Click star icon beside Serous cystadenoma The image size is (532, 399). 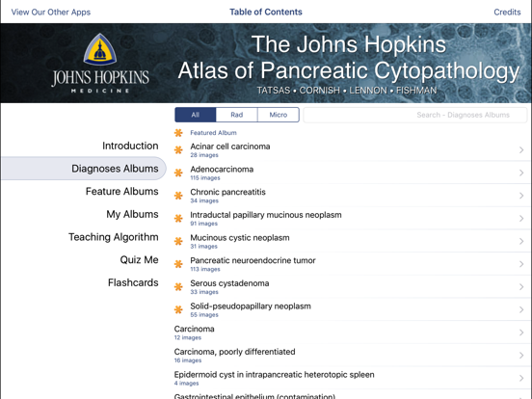click(x=178, y=286)
